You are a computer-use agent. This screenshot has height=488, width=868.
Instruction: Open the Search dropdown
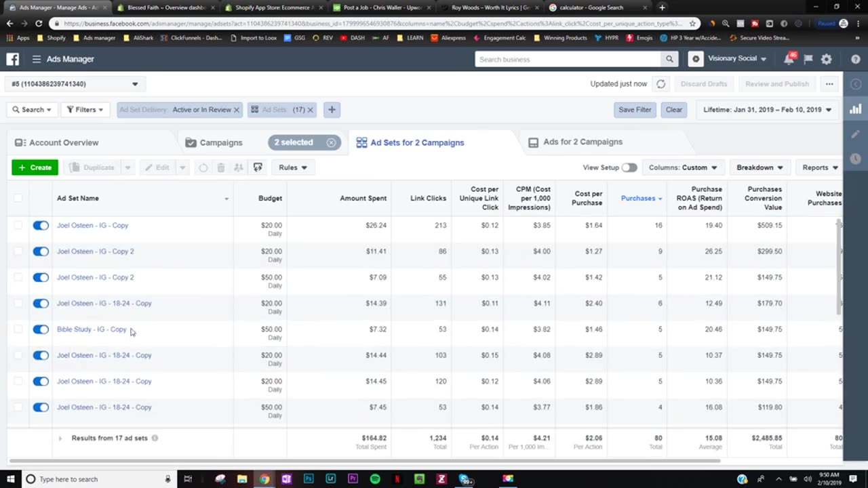[x=32, y=110]
